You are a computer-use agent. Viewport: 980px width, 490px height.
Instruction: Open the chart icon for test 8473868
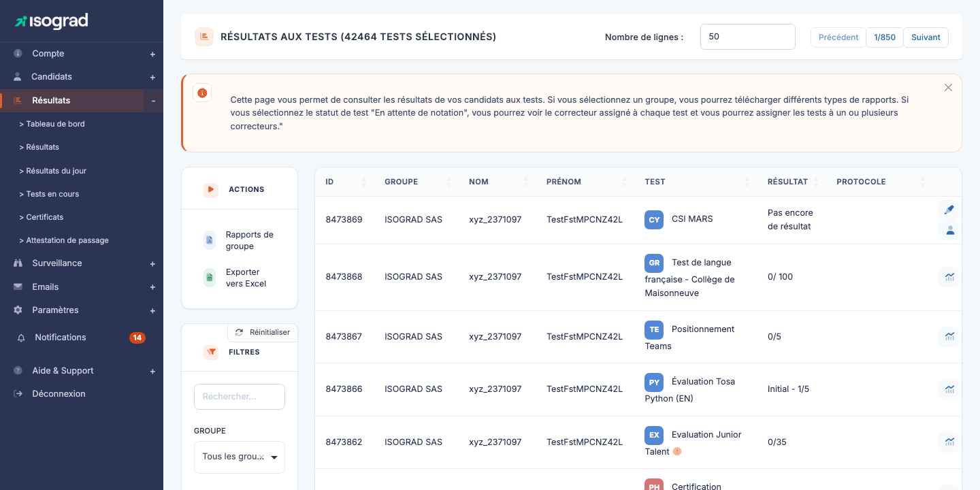click(949, 277)
